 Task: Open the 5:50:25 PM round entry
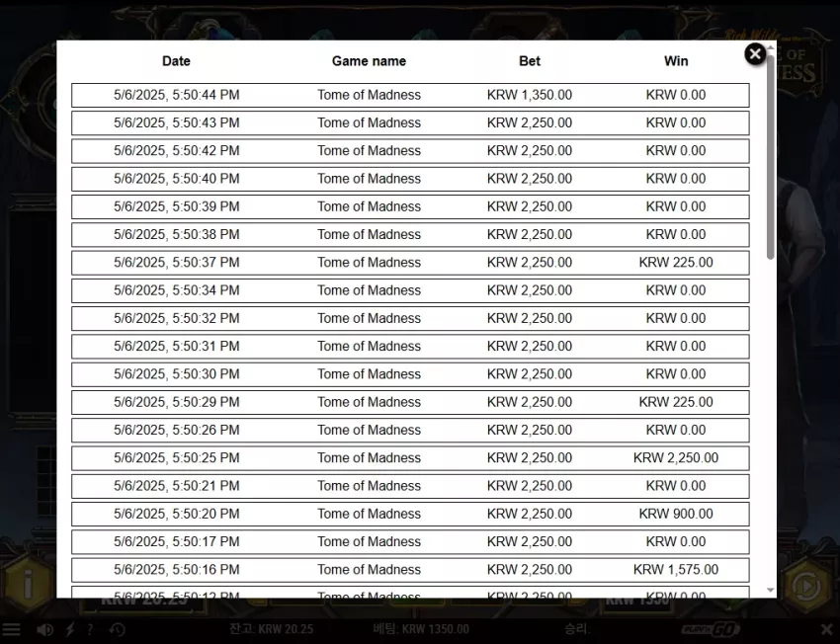click(x=410, y=458)
